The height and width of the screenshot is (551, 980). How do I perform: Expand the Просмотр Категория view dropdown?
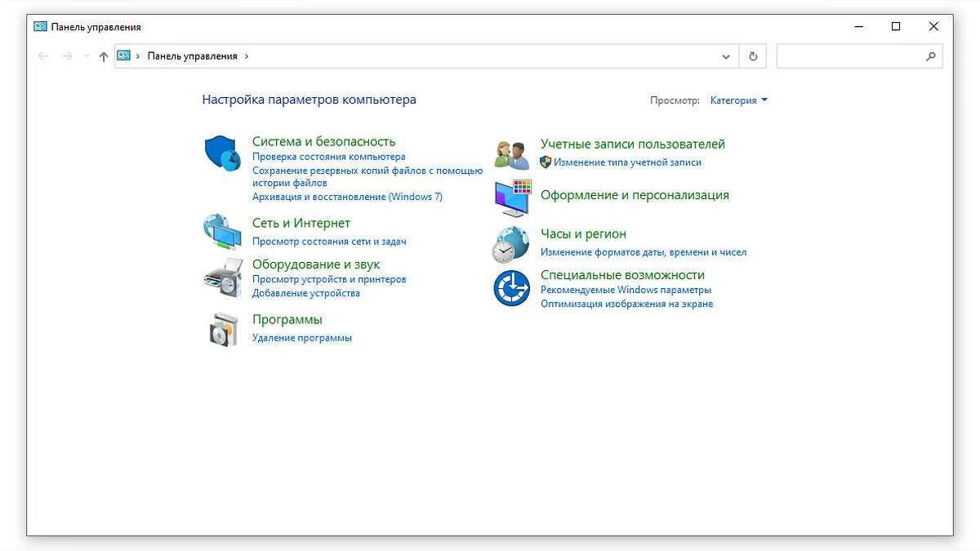click(x=739, y=100)
